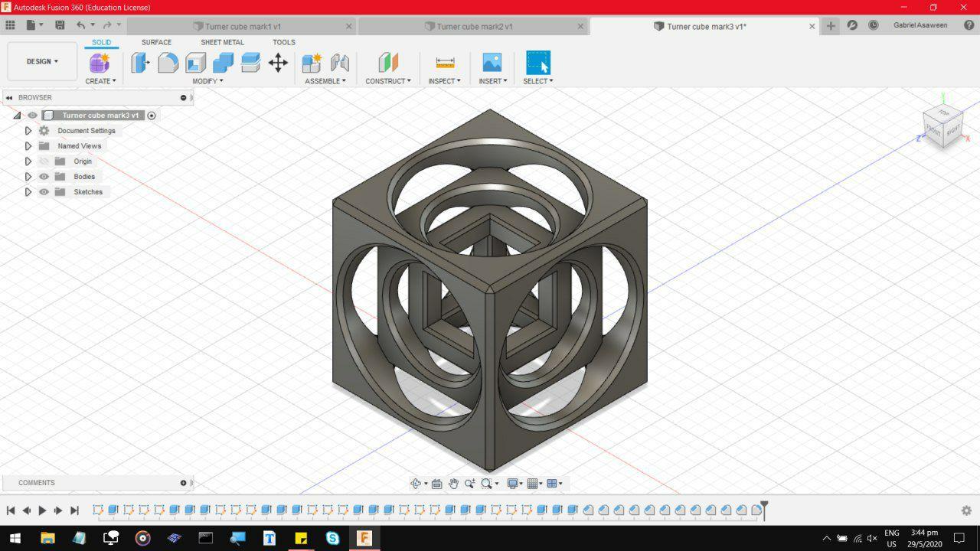Open the Extensions icon beside new tab
The width and height of the screenshot is (980, 551).
click(852, 25)
